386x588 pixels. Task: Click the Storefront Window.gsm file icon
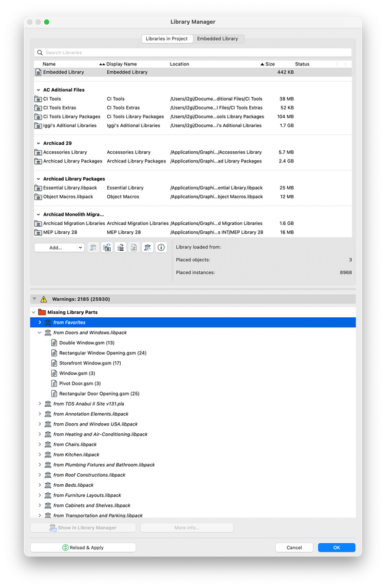(x=54, y=363)
